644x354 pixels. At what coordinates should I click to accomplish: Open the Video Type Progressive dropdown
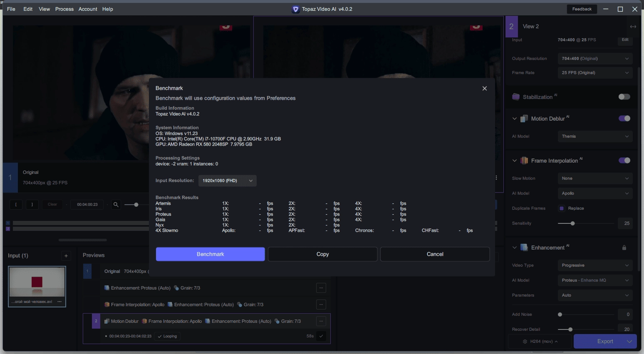(x=595, y=265)
